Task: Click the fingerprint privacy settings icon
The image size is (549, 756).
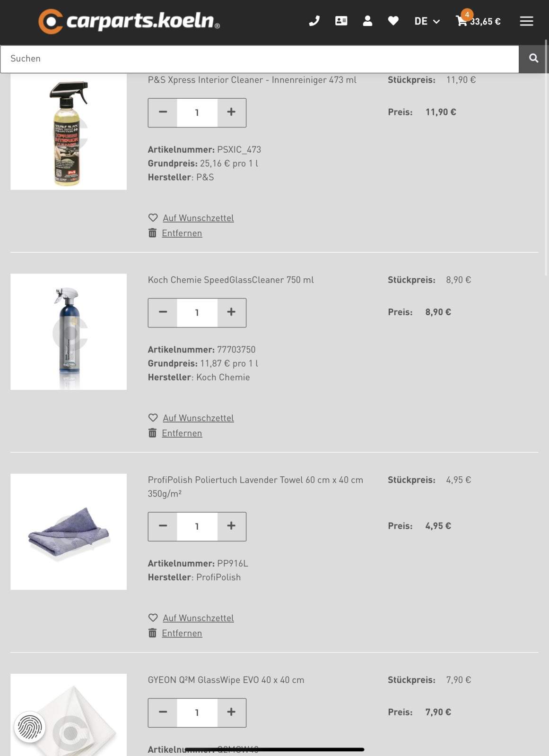Action: click(x=30, y=727)
